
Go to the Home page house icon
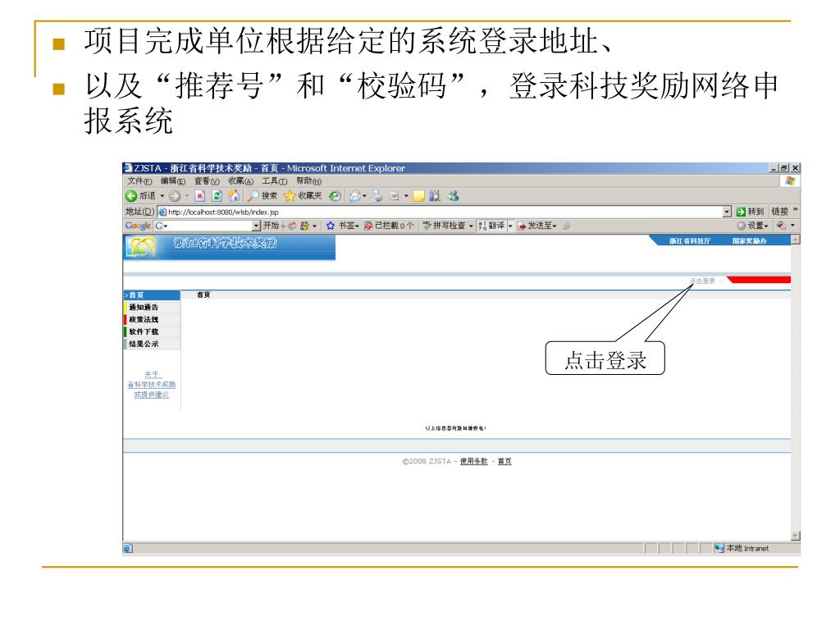[x=234, y=196]
